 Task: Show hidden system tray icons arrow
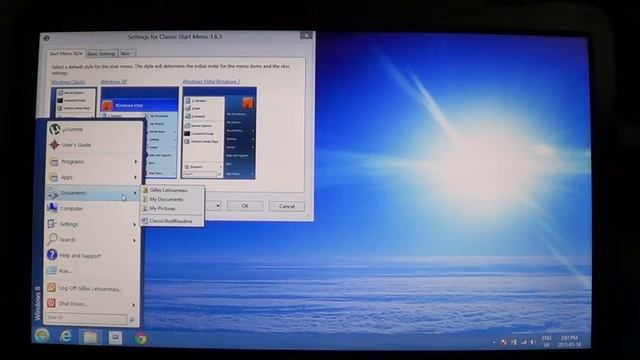(494, 342)
